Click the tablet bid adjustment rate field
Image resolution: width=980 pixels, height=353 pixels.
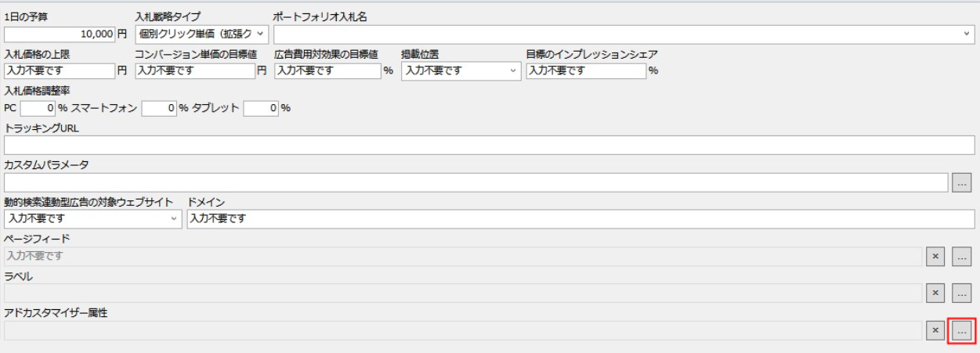(x=261, y=108)
